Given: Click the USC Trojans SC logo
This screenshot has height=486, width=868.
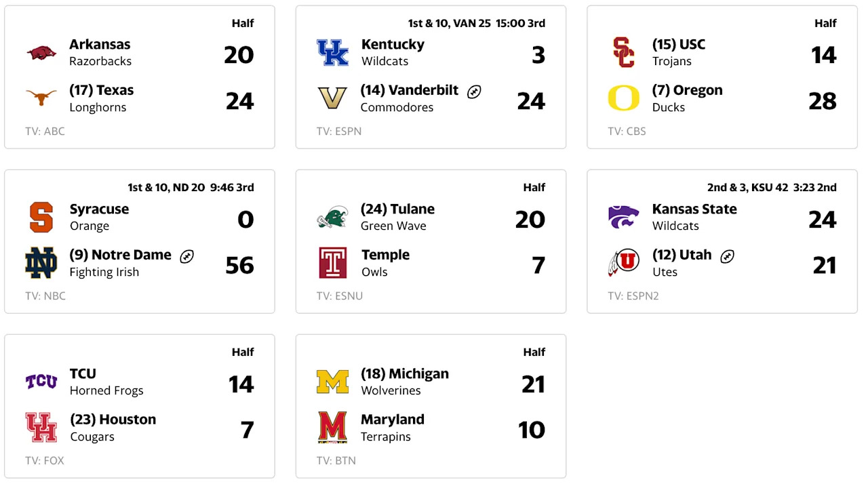Looking at the screenshot, I should click(x=623, y=52).
